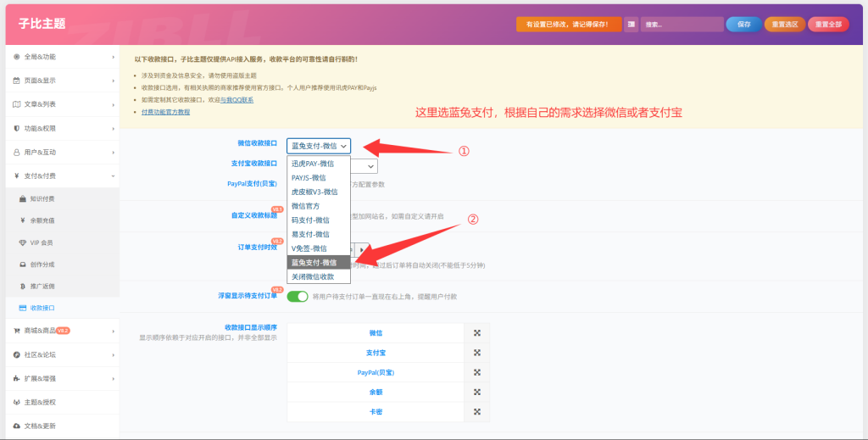Click the expand-all icon beside the search box
Image resolution: width=868 pixels, height=440 pixels.
point(631,25)
